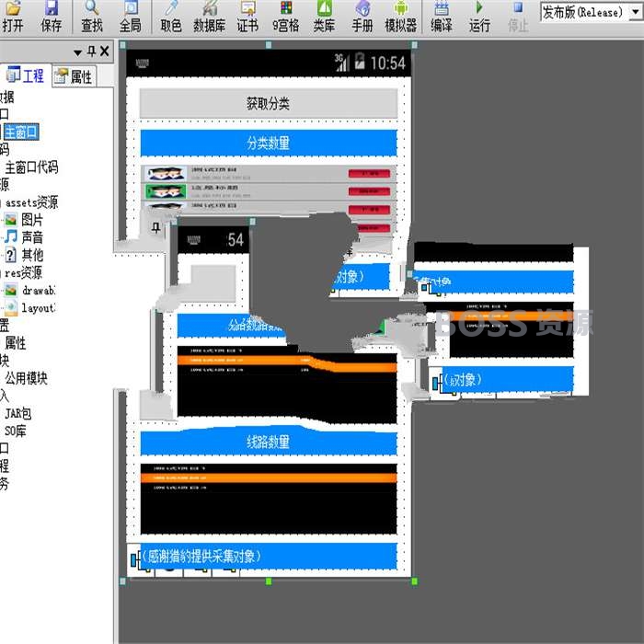Viewport: 644px width, 644px height.
Task: Select the layout resource tree item
Action: pyautogui.click(x=29, y=308)
